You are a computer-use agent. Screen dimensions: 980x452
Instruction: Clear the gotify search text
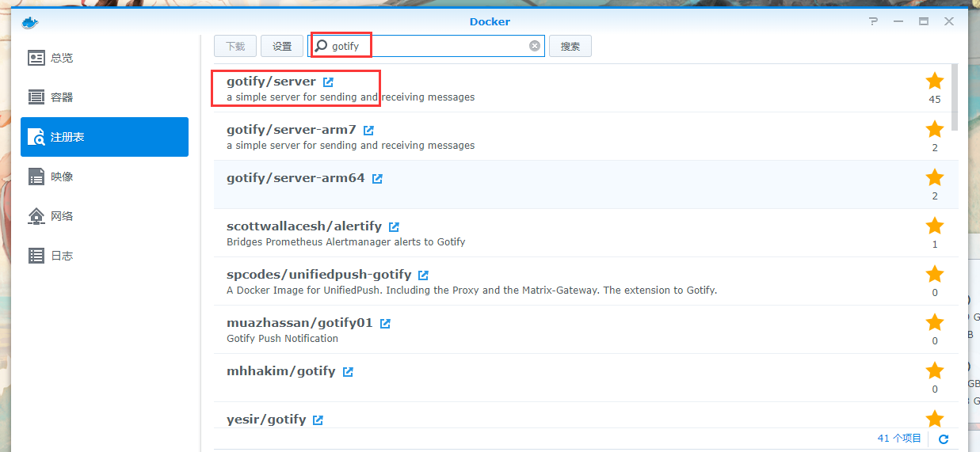[535, 46]
